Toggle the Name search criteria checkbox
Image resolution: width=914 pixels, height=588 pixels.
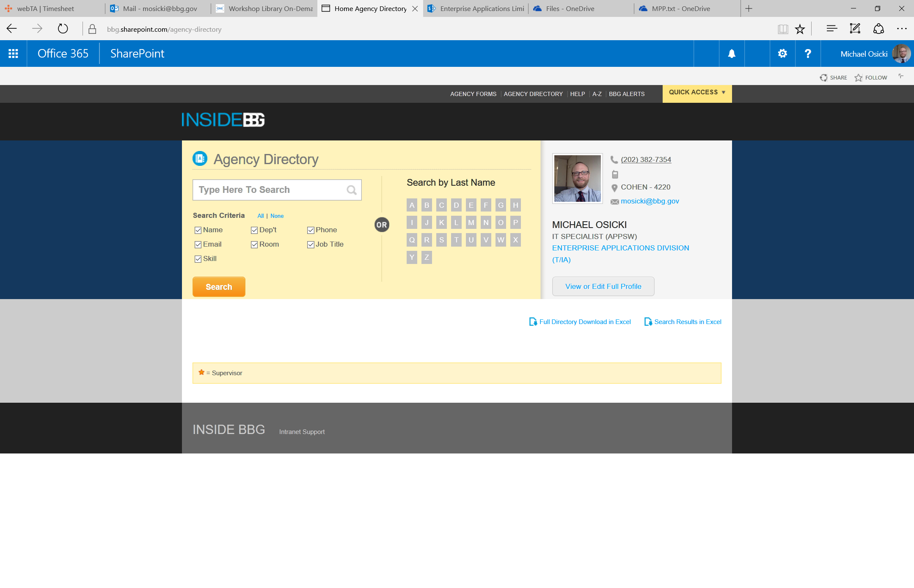(x=198, y=230)
